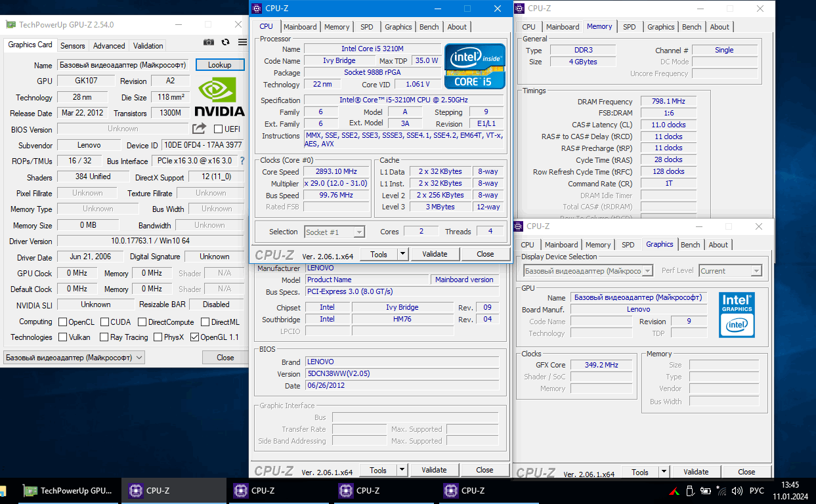Toggle the OpenCL checkbox
Viewport: 816px width, 504px height.
pos(63,322)
